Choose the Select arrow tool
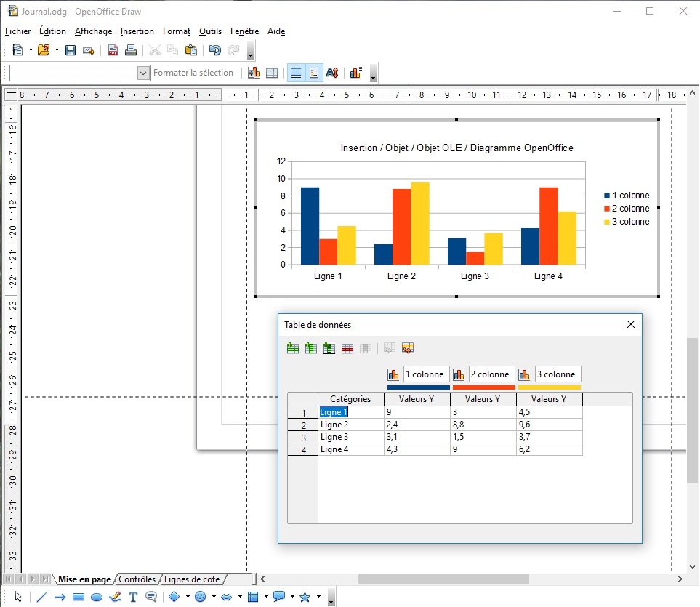Screen dimensions: 700x607 [x=18, y=597]
